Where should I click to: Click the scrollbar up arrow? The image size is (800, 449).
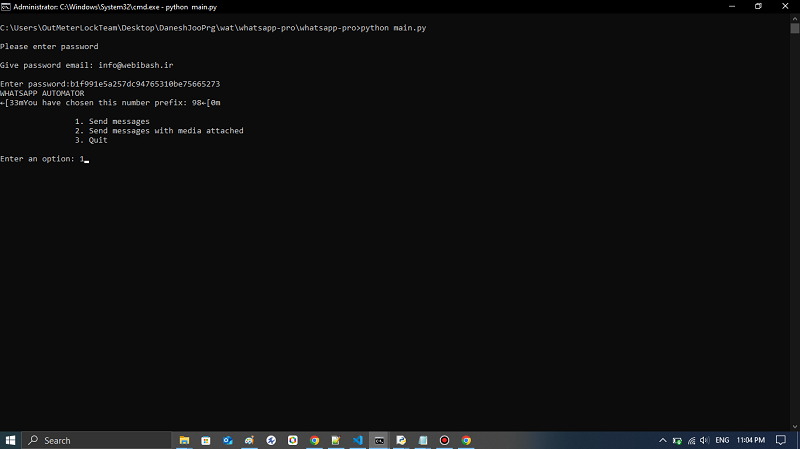click(x=795, y=18)
